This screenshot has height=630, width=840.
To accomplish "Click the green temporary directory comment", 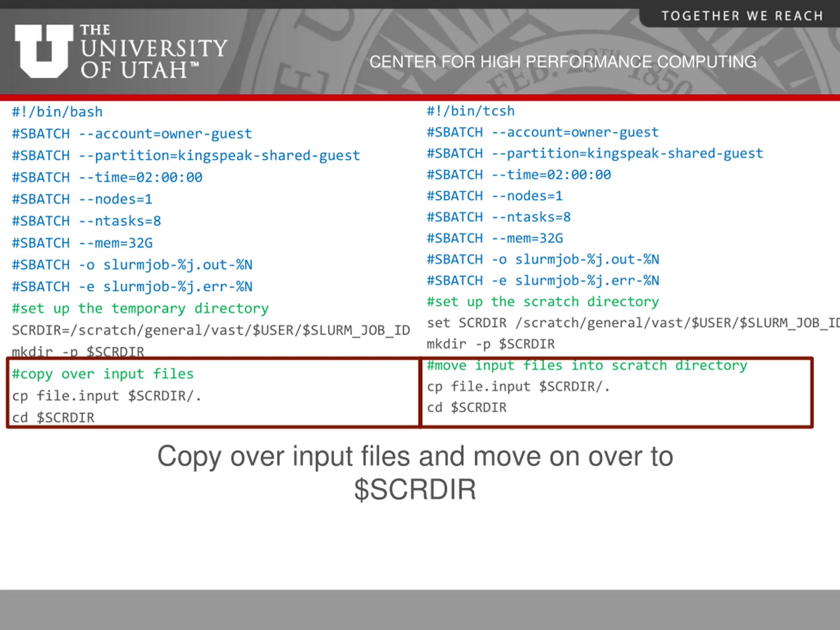I will point(140,308).
